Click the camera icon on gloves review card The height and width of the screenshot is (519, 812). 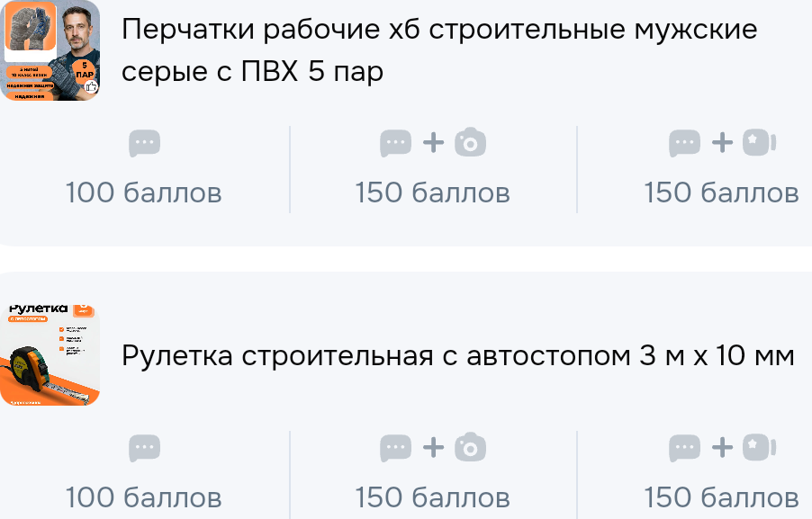coord(469,142)
